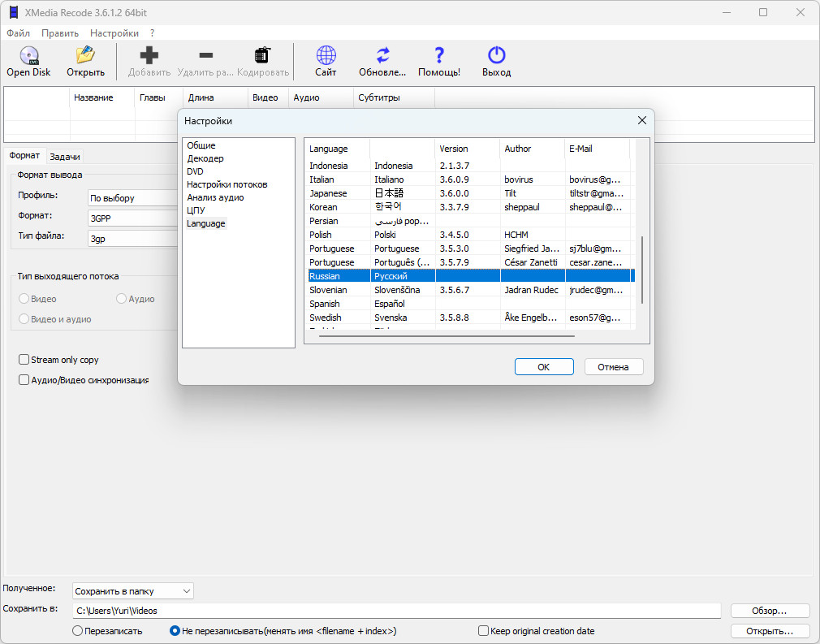Toggle Аудио/Видео синхронизация checkbox
Image resolution: width=820 pixels, height=644 pixels.
[x=24, y=380]
